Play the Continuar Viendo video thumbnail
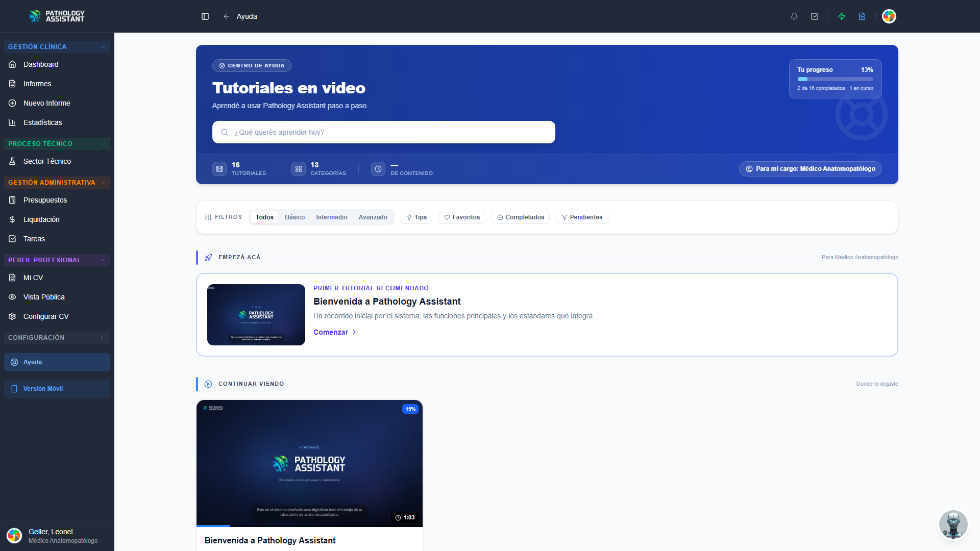This screenshot has width=980, height=551. (309, 463)
